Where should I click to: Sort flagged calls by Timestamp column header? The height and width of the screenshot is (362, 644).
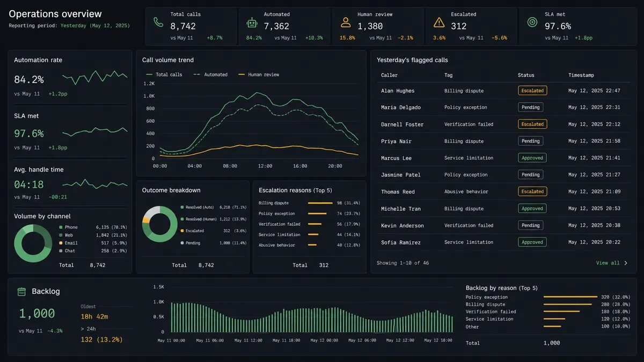point(582,75)
